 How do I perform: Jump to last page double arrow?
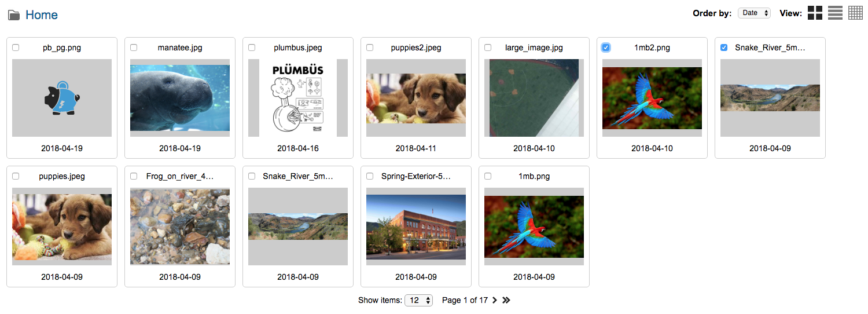[506, 300]
